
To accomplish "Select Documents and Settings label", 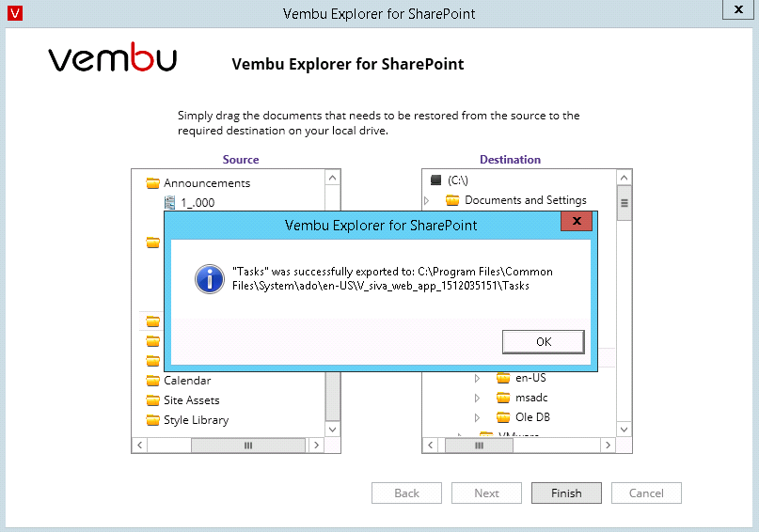I will 526,200.
